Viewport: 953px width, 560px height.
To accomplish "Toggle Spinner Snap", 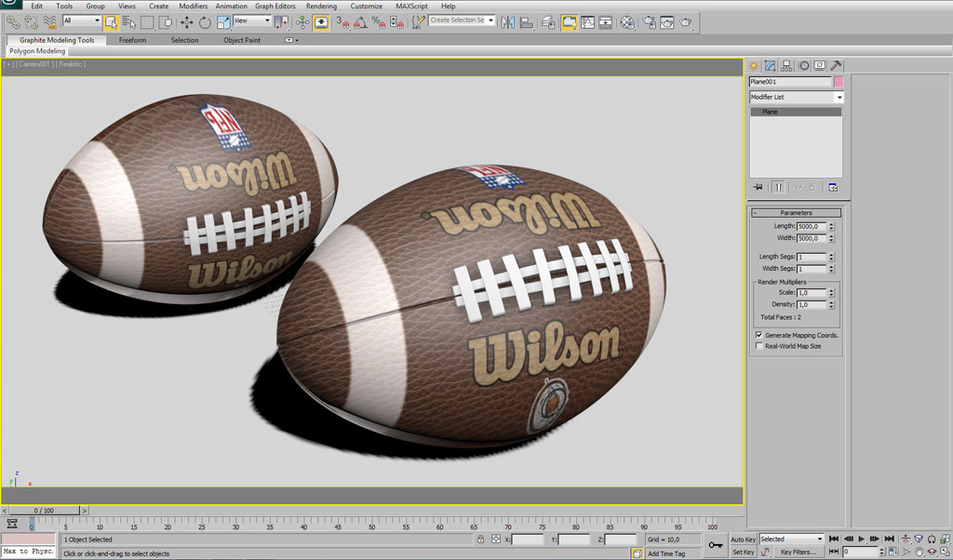I will click(x=396, y=22).
